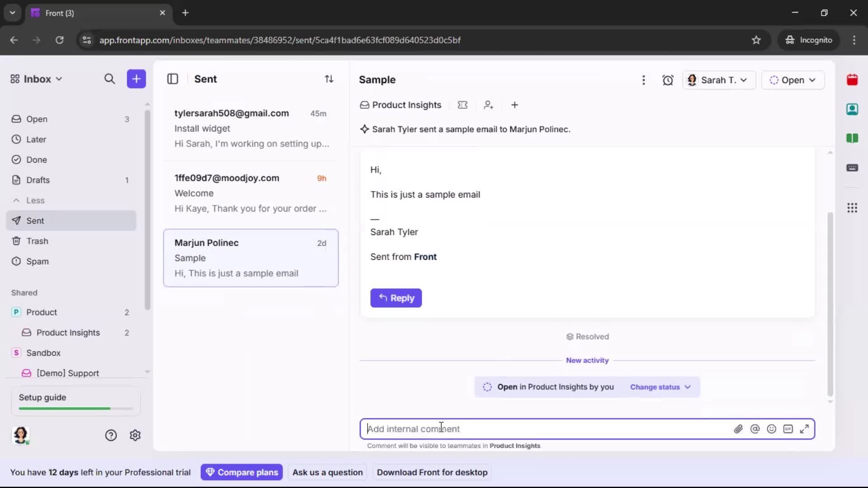The height and width of the screenshot is (488, 868).
Task: Insert an emoji into the comment
Action: pos(772,429)
